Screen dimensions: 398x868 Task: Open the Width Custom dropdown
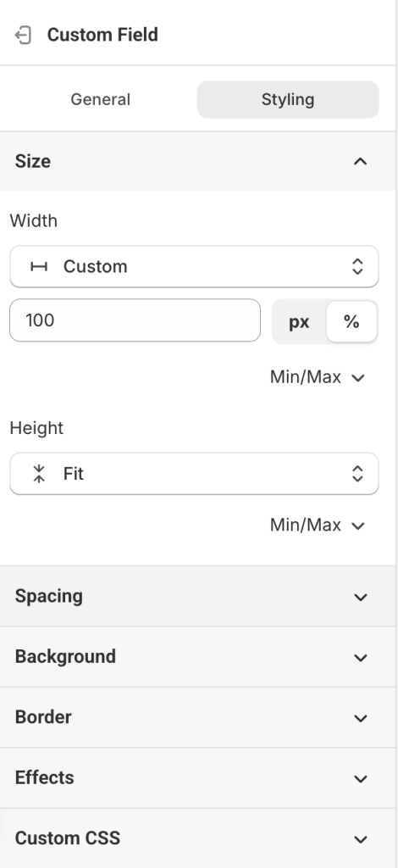tap(194, 266)
